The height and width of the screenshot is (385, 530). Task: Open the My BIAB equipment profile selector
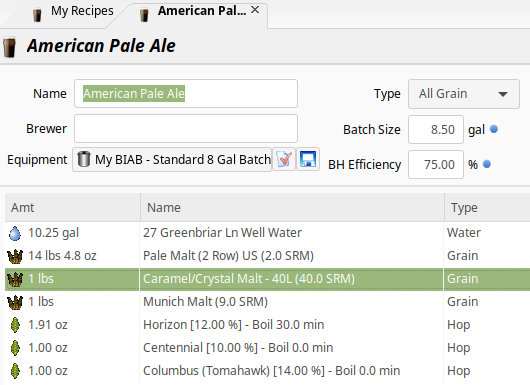coord(172,159)
